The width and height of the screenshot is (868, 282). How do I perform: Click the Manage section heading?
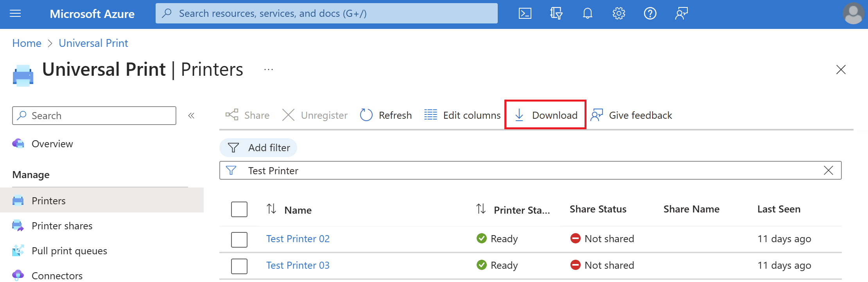pos(31,175)
